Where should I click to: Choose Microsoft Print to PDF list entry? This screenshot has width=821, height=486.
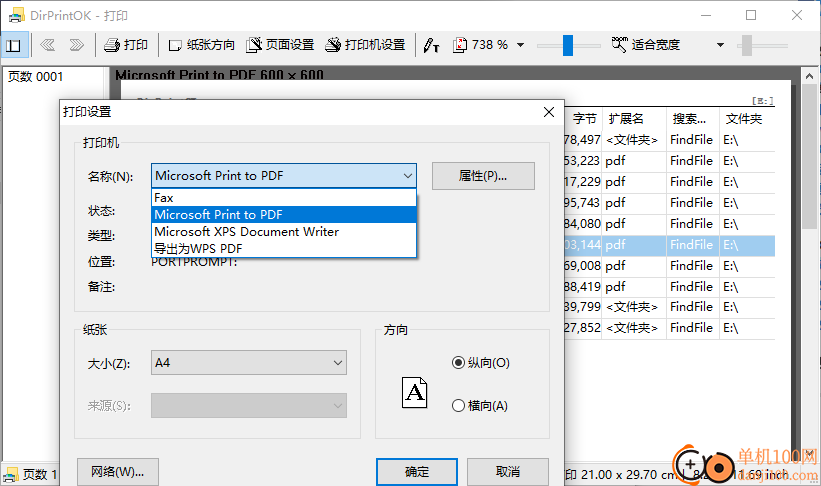(x=284, y=215)
